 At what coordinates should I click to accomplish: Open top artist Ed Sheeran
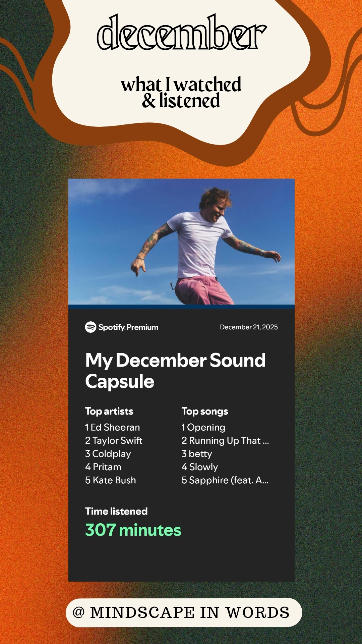tap(112, 427)
